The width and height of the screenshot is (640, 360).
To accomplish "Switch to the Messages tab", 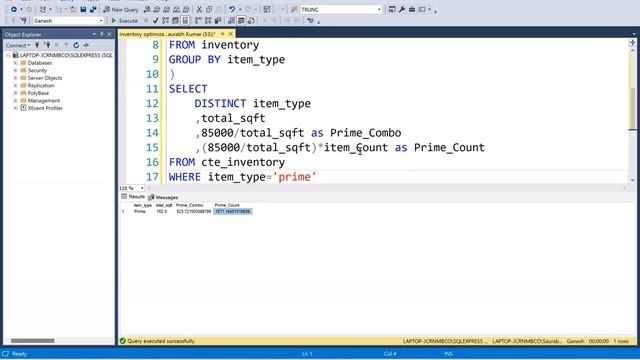I will click(163, 197).
